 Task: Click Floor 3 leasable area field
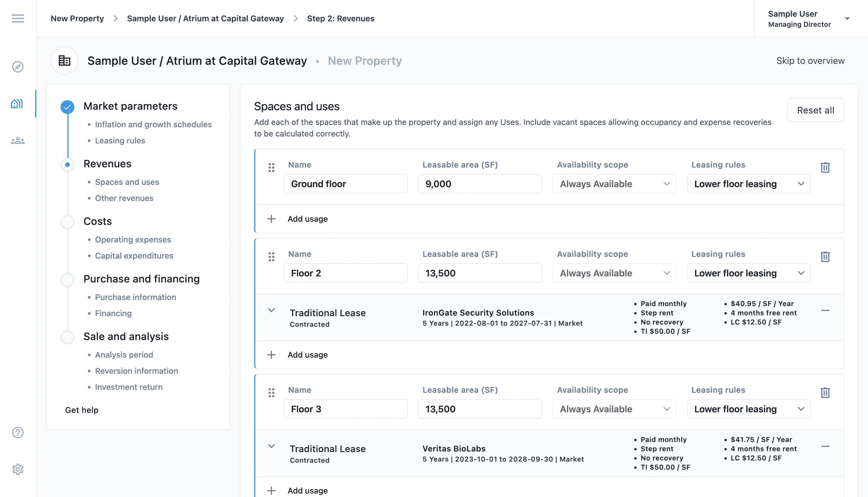480,409
